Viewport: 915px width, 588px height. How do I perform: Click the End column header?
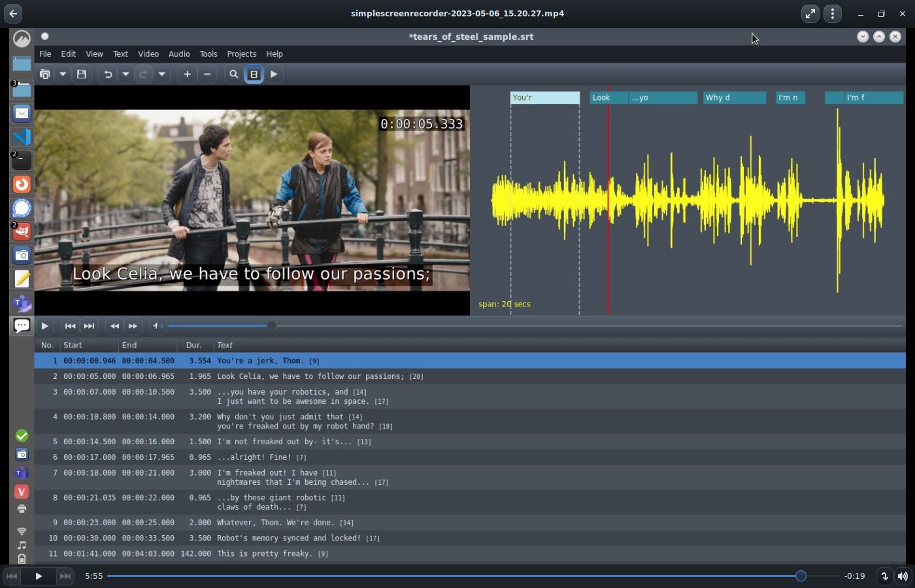tap(148, 345)
